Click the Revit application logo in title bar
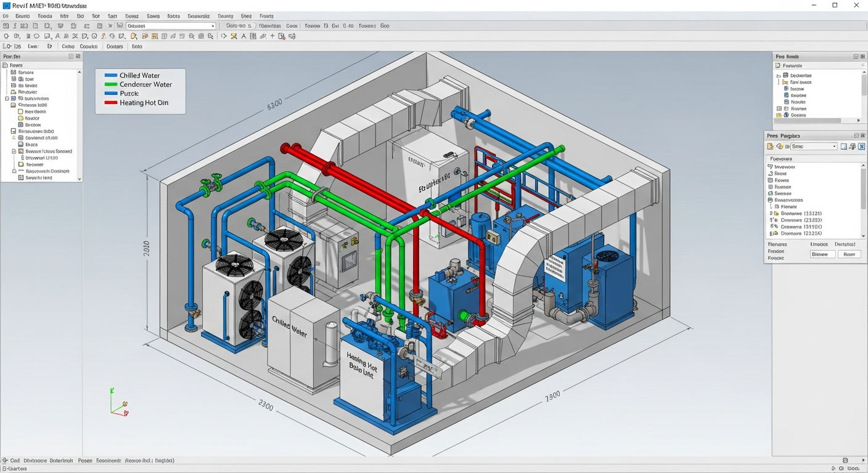Screen dimensions: 868x473 [x=6, y=5]
